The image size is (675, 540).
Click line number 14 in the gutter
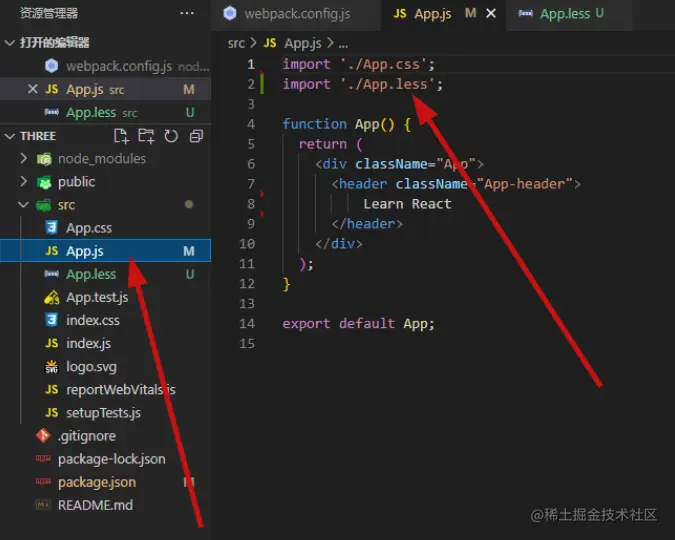click(x=247, y=323)
